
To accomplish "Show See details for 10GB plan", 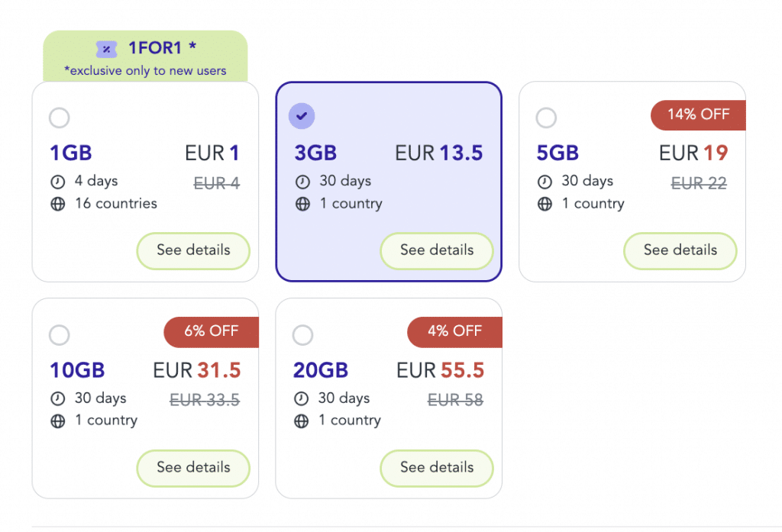I will coord(193,467).
